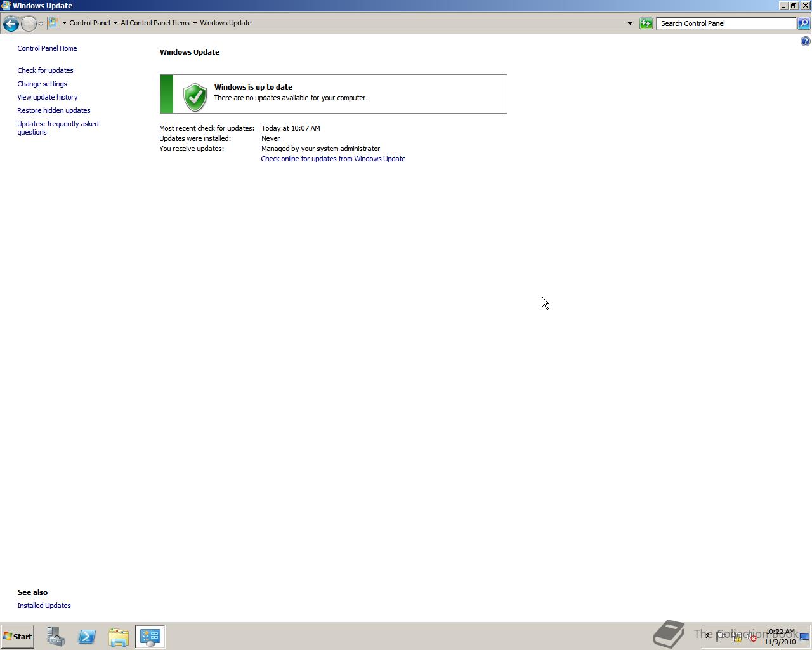This screenshot has width=812, height=650.
Task: Expand the root breadcrumb dropdown arrow
Action: 64,23
